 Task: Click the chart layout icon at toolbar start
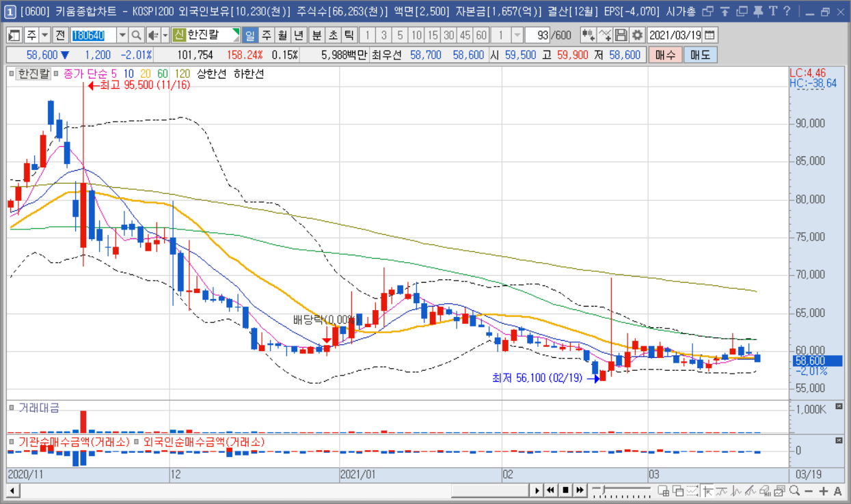[14, 35]
